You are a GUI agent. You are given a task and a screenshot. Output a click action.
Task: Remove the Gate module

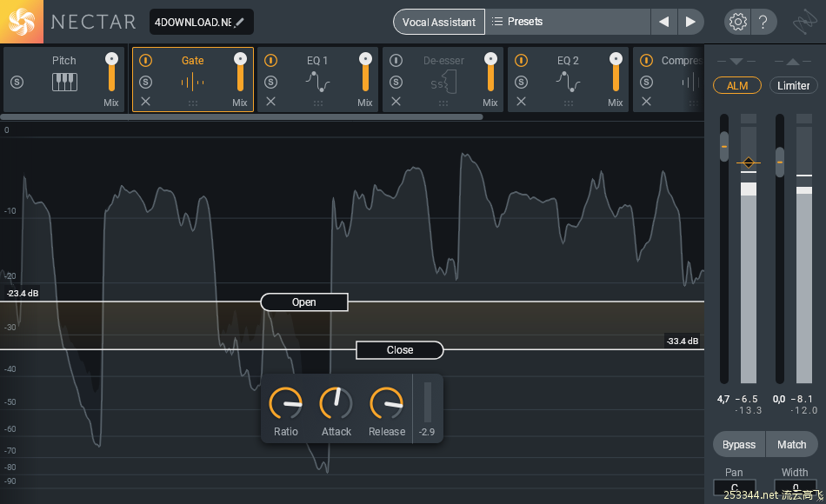145,102
